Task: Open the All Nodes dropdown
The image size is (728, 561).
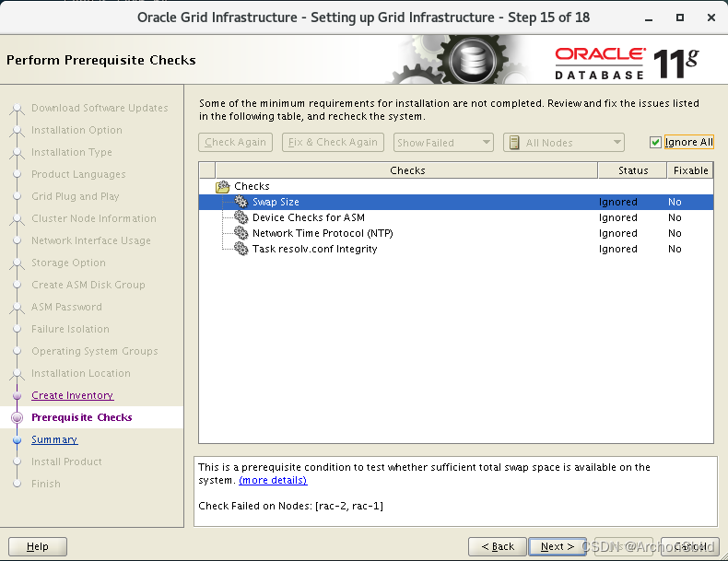Action: click(564, 143)
